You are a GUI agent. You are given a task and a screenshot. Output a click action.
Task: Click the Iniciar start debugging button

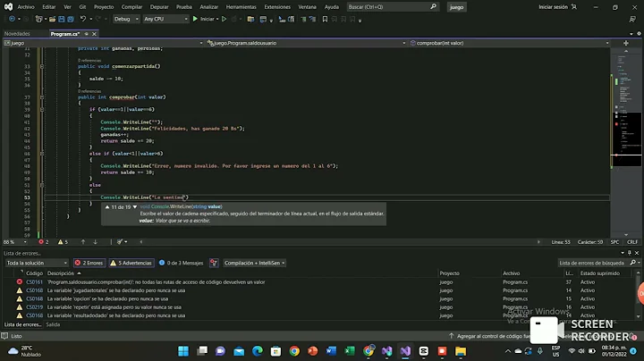tap(203, 19)
